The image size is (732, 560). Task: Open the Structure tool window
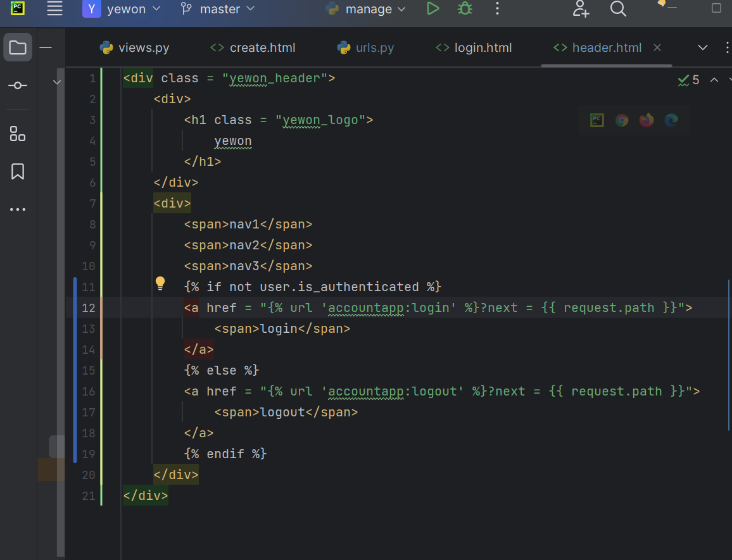pyautogui.click(x=18, y=134)
